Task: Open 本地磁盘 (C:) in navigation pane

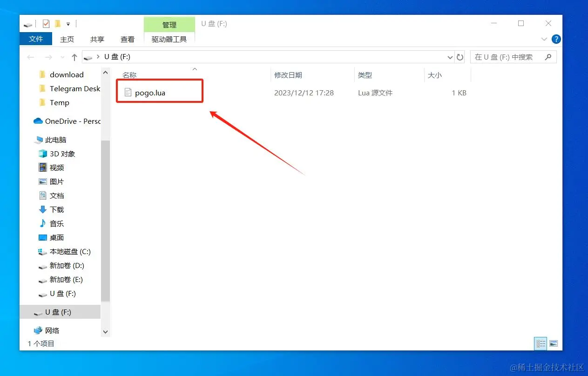Action: [70, 251]
